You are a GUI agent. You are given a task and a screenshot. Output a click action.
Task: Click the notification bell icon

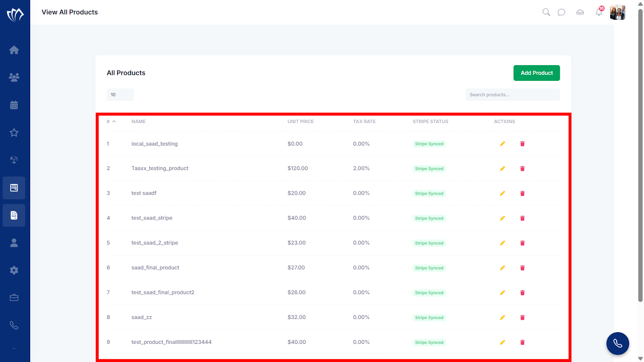(599, 12)
